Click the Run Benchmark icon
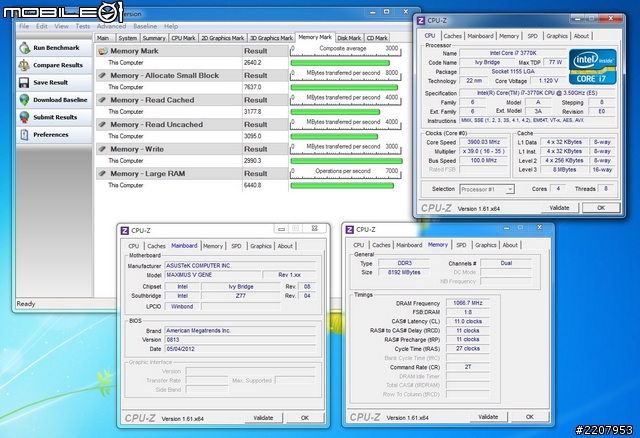This screenshot has height=438, width=640. [x=24, y=48]
